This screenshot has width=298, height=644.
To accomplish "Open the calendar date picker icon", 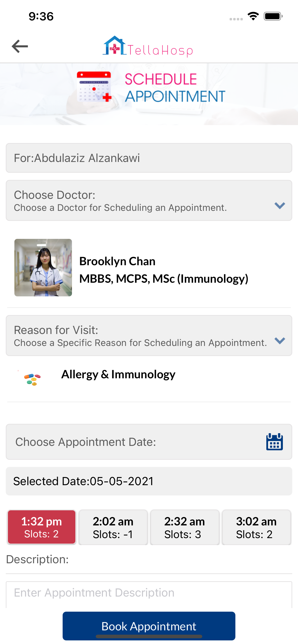I will 274,442.
